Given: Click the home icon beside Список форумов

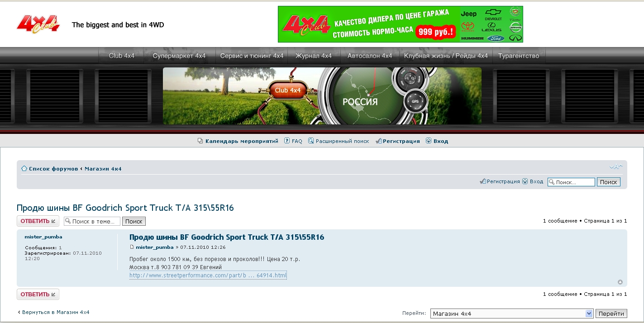Looking at the screenshot, I should pos(24,169).
